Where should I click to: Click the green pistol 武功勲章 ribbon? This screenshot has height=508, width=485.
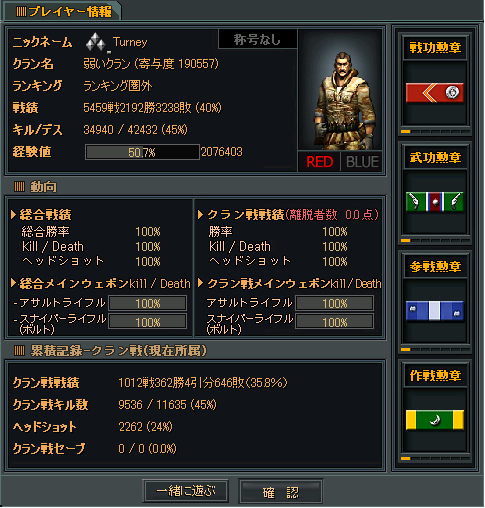[x=435, y=202]
